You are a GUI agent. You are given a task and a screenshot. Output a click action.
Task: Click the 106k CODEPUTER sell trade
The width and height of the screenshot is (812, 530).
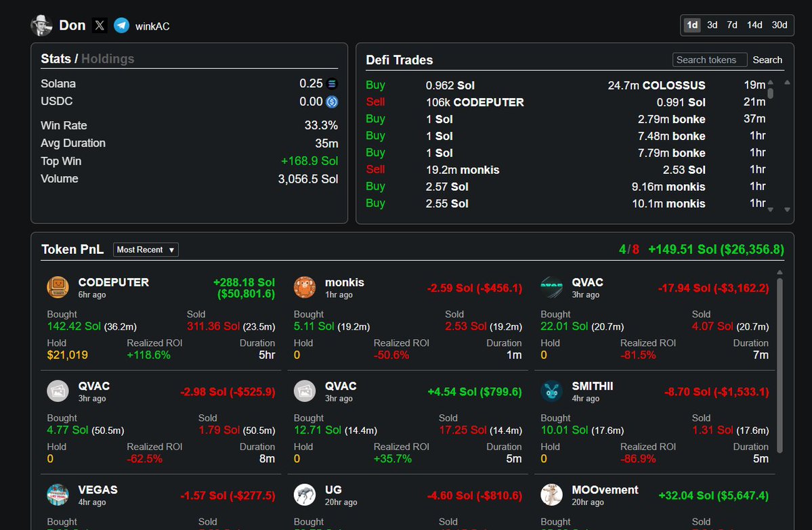pos(475,102)
